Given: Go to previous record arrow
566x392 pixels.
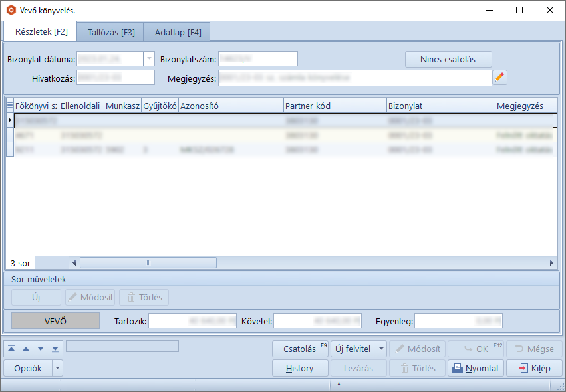Looking at the screenshot, I should (27, 348).
